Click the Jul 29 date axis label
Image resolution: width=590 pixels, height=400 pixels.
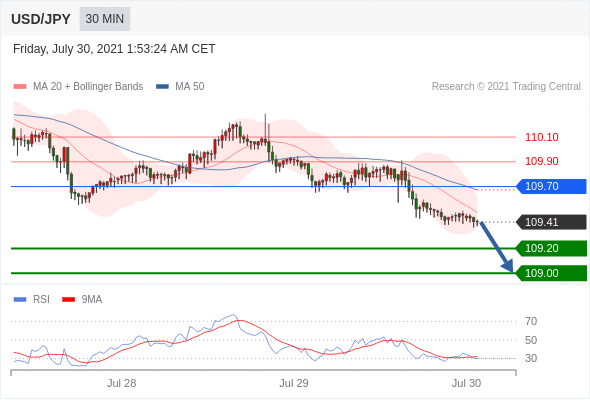click(293, 383)
